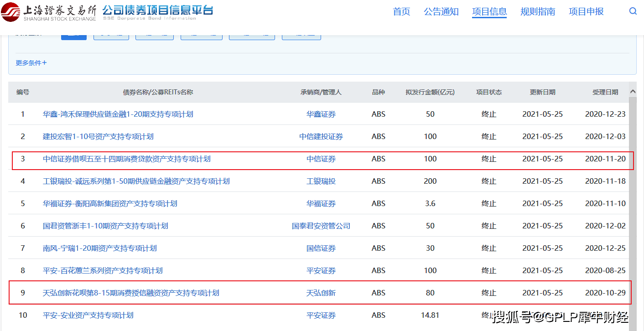644x331 pixels.
Task: Open 南风-宁瑞1-20期资产支持专项计划 link
Action: coord(100,248)
